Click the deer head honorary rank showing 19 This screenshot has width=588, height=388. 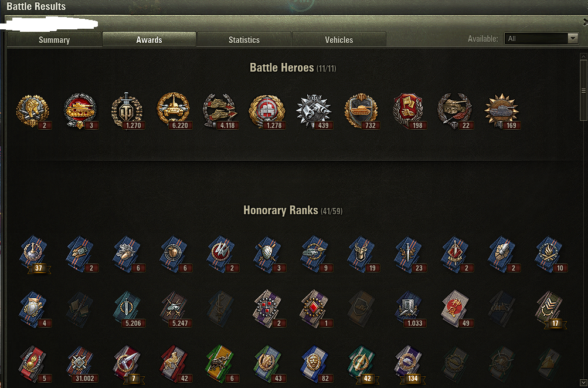coord(362,254)
